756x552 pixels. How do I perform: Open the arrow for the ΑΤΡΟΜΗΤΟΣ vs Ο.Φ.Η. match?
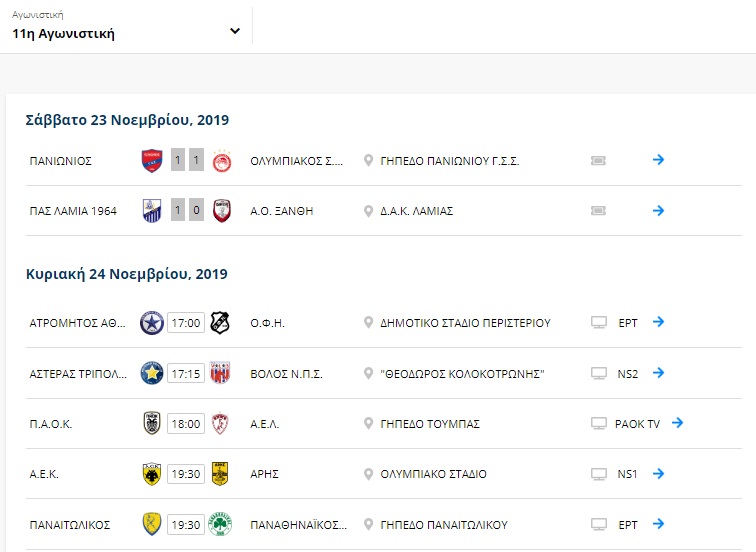[x=658, y=322]
